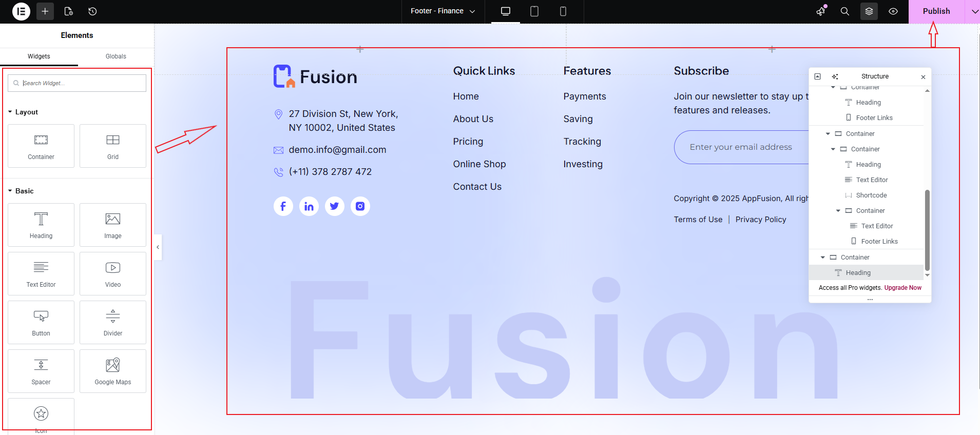Click the Add Element plus button

click(45, 11)
